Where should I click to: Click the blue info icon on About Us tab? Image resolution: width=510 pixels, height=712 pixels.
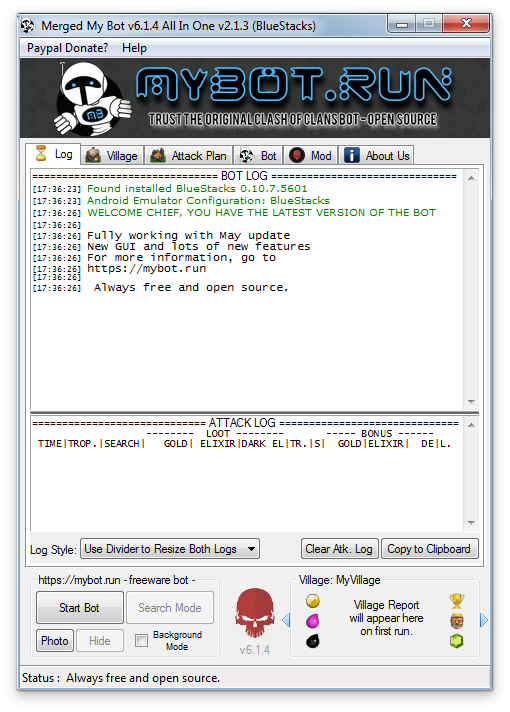[x=352, y=155]
